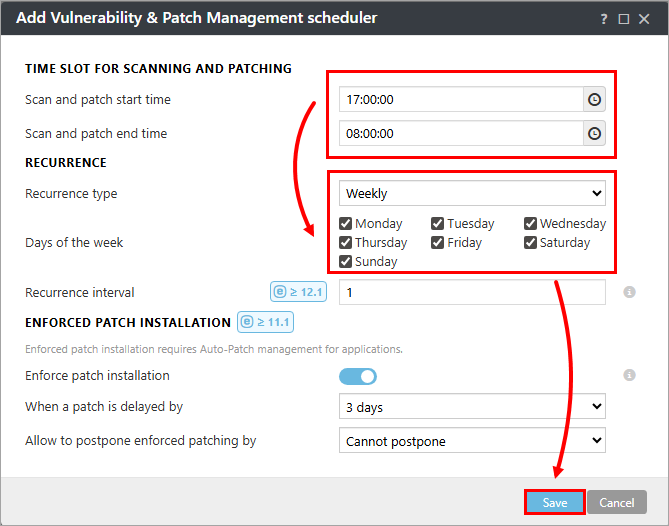Expand the patch delayed by dropdown

click(x=472, y=407)
